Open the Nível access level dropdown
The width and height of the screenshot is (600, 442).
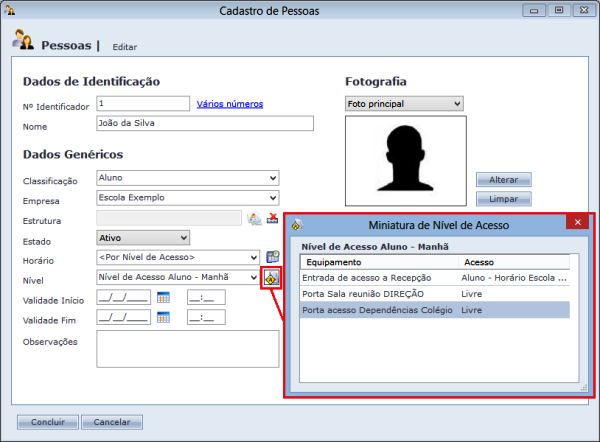177,277
